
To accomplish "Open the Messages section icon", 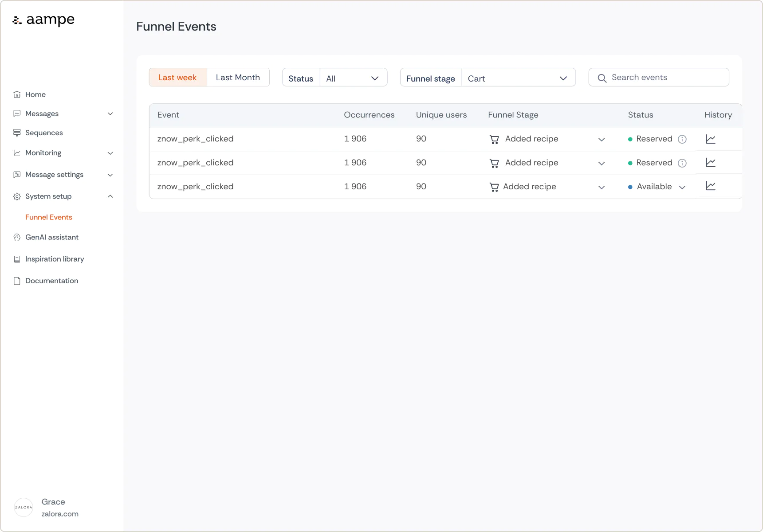I will (x=17, y=113).
